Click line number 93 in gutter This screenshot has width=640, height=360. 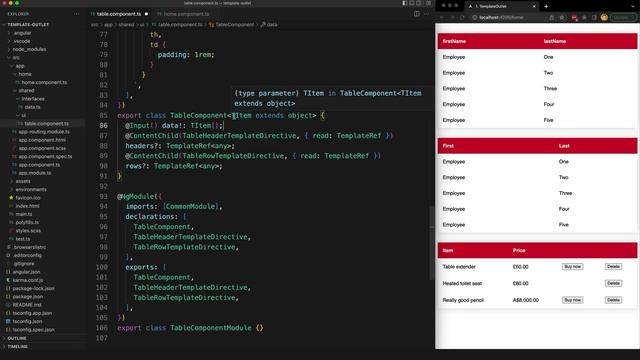pos(104,196)
